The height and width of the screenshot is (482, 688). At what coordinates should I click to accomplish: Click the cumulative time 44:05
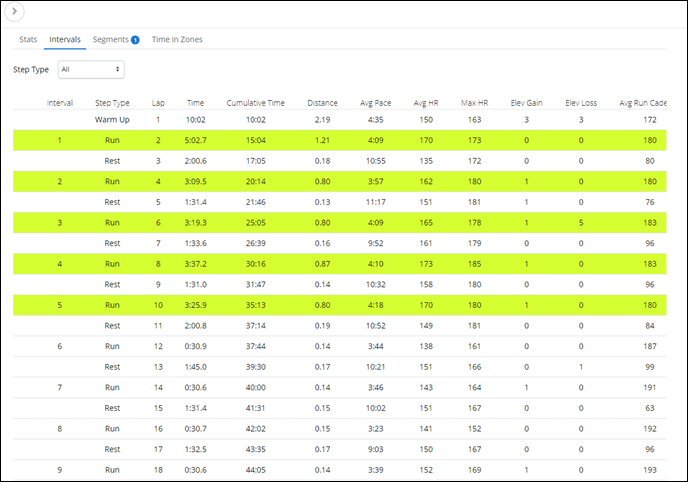click(255, 470)
